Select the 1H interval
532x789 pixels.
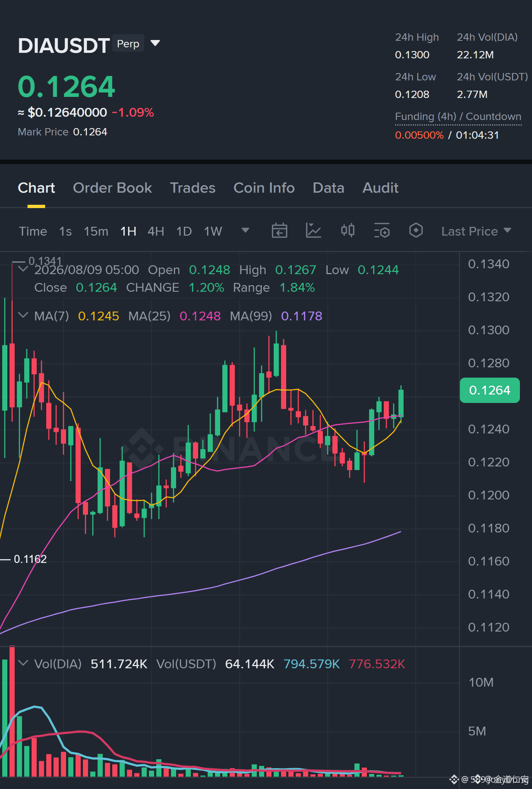click(x=128, y=231)
